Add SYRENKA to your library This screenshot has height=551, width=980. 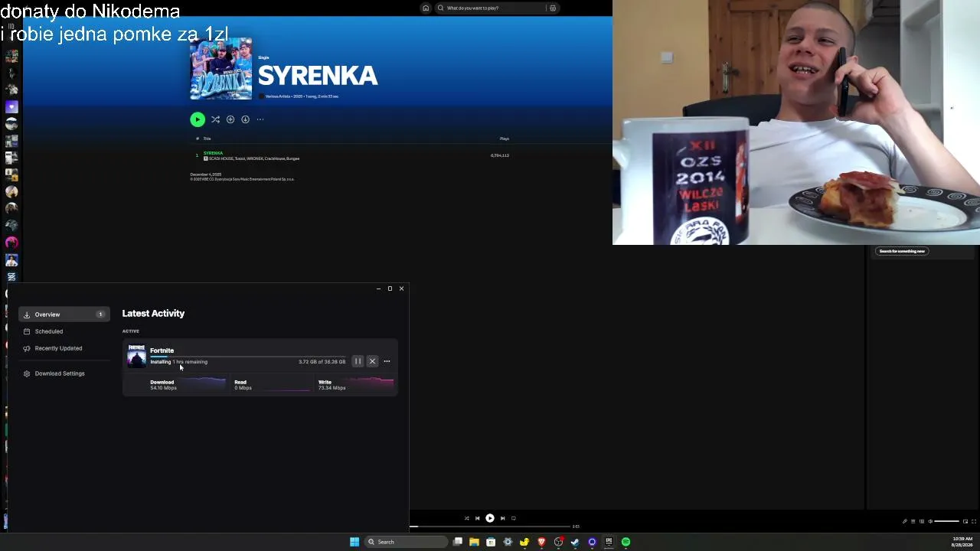click(x=230, y=119)
